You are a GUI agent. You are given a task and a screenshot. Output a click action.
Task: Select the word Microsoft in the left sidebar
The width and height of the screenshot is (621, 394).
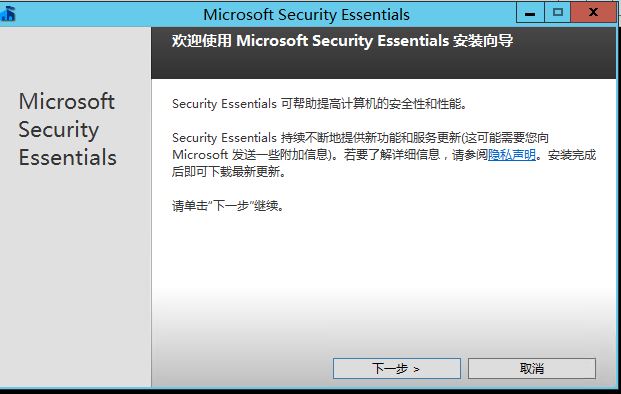[x=67, y=101]
